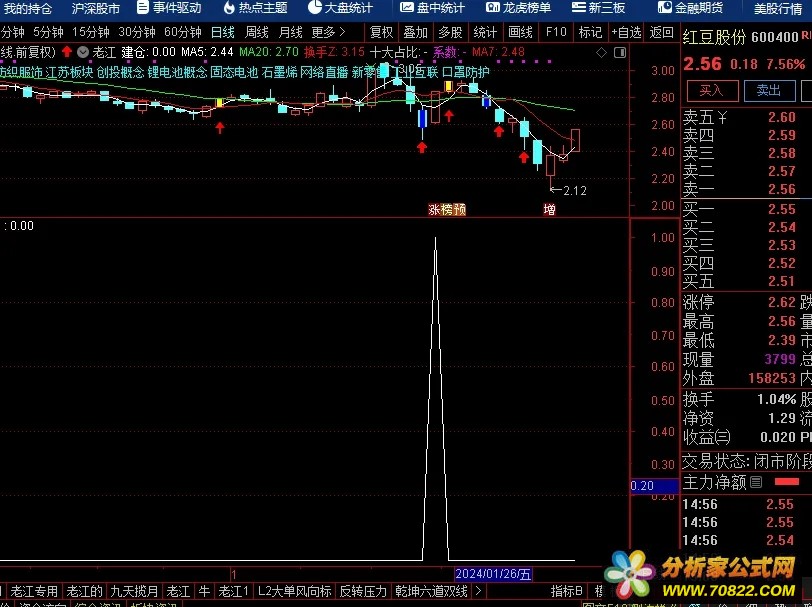The width and height of the screenshot is (812, 607).
Task: Open the 新三板 list icon
Action: coord(579,7)
